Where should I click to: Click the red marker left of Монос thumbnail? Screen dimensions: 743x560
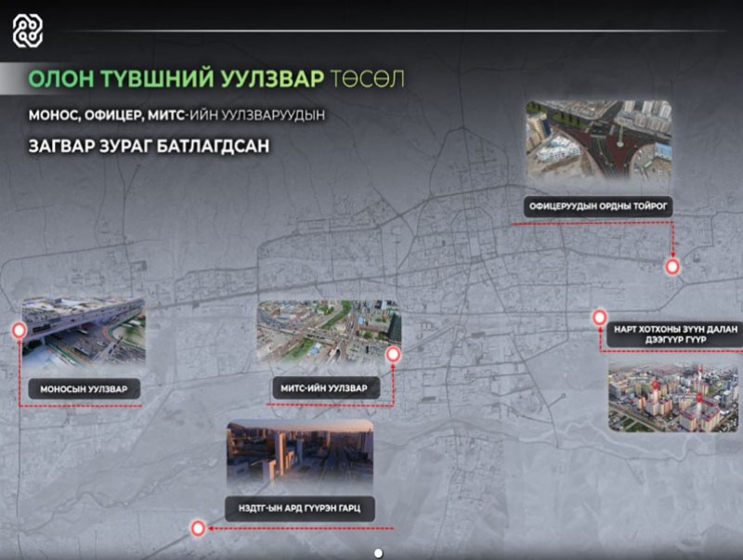pos(18,330)
